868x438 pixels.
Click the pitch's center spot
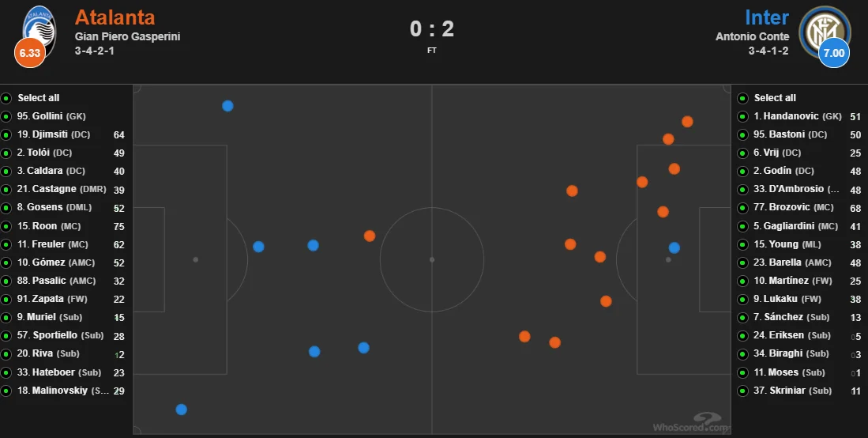coord(432,259)
